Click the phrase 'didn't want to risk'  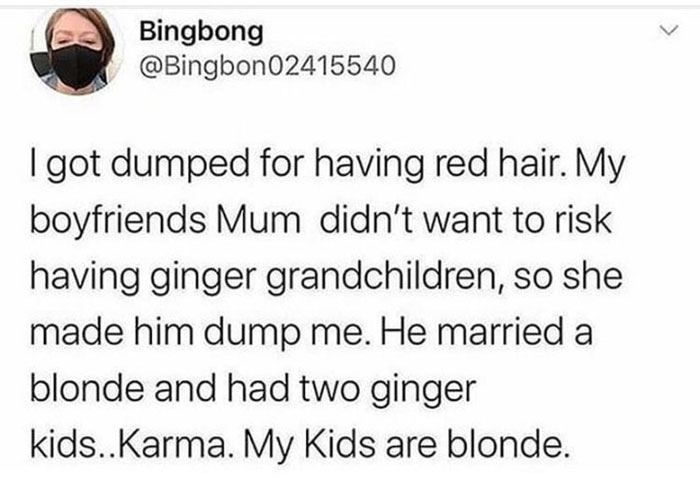[x=466, y=220]
